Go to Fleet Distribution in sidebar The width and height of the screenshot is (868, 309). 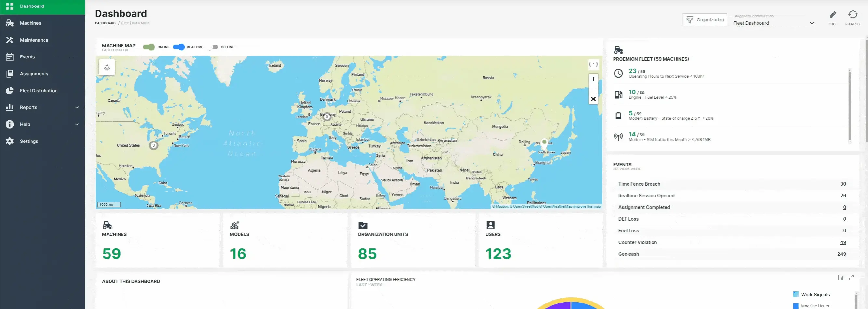38,91
